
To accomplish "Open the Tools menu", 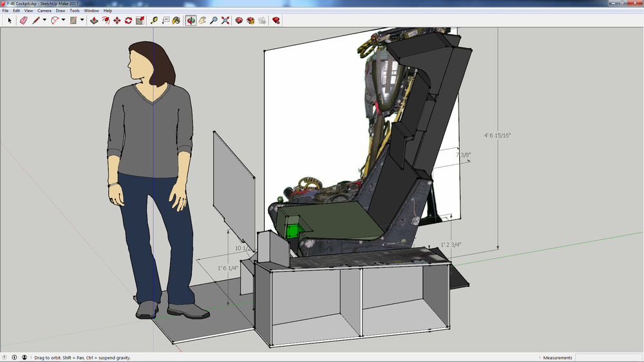I will [x=75, y=11].
